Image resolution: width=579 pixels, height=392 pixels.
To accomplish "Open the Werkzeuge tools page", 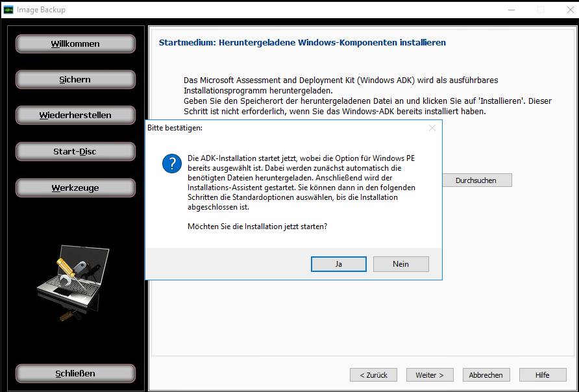I will coord(75,188).
